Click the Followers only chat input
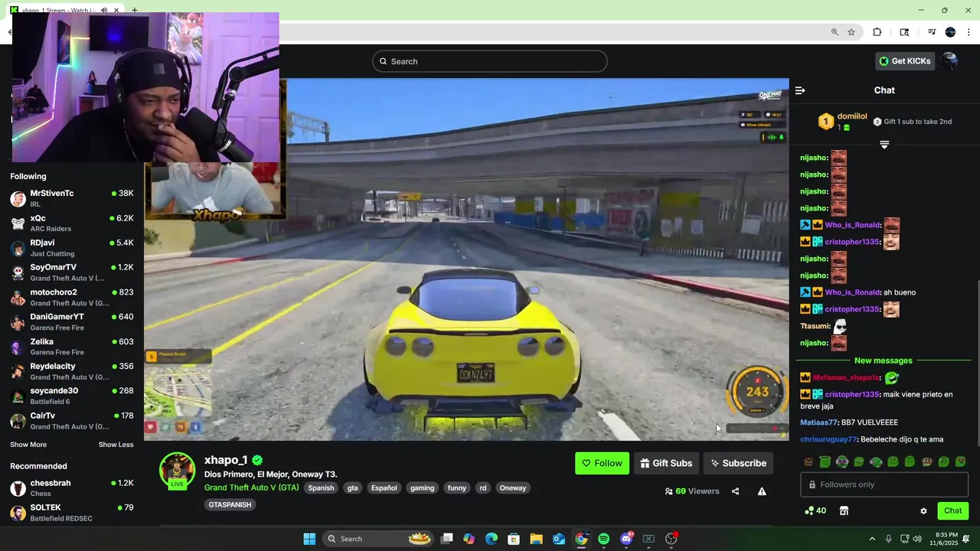This screenshot has height=551, width=980. coord(884,484)
